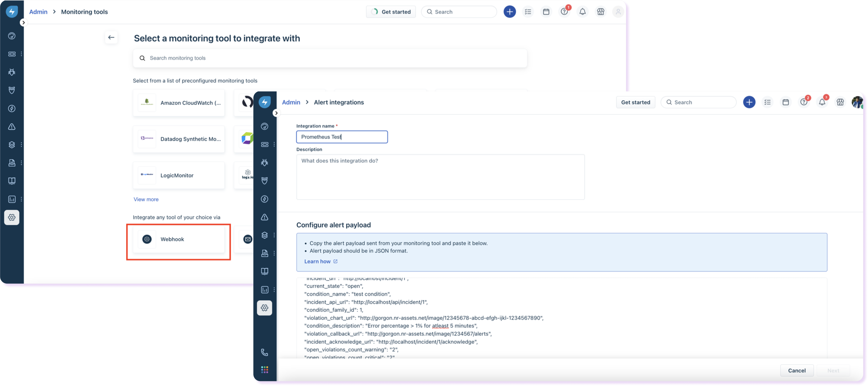Expand the front sidebar using the chevron
Viewport: 868px width, 386px height.
pyautogui.click(x=276, y=113)
